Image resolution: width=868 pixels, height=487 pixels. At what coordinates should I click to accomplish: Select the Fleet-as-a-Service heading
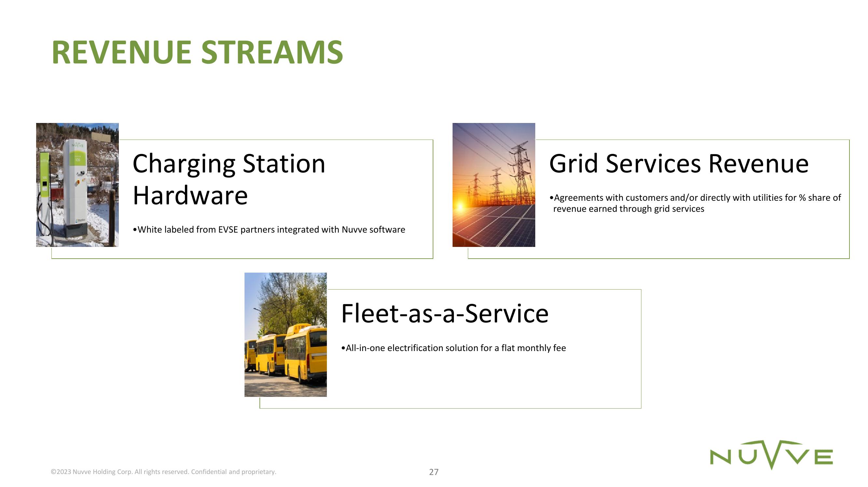tap(445, 314)
